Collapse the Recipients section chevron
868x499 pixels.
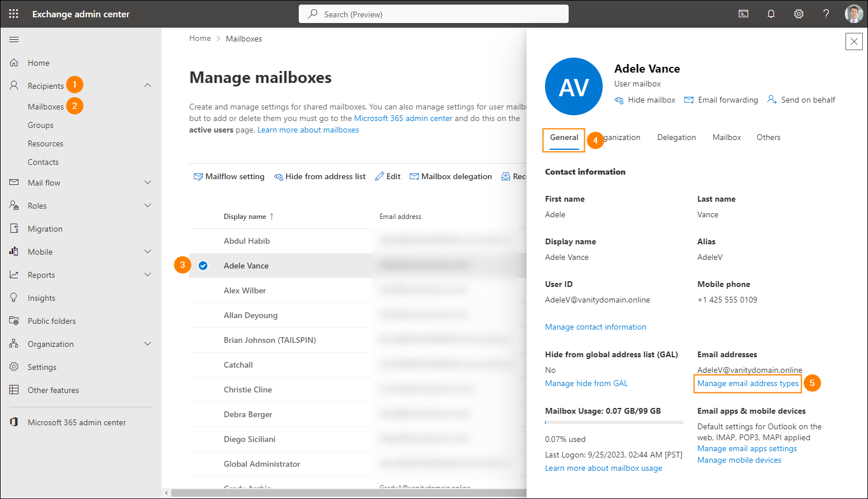click(x=148, y=85)
